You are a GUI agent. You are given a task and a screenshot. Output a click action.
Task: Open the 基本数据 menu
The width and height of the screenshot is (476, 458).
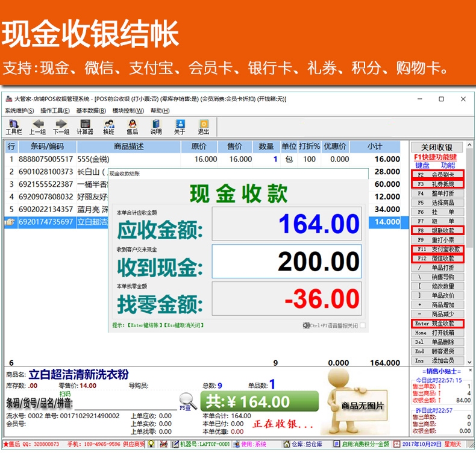[91, 110]
